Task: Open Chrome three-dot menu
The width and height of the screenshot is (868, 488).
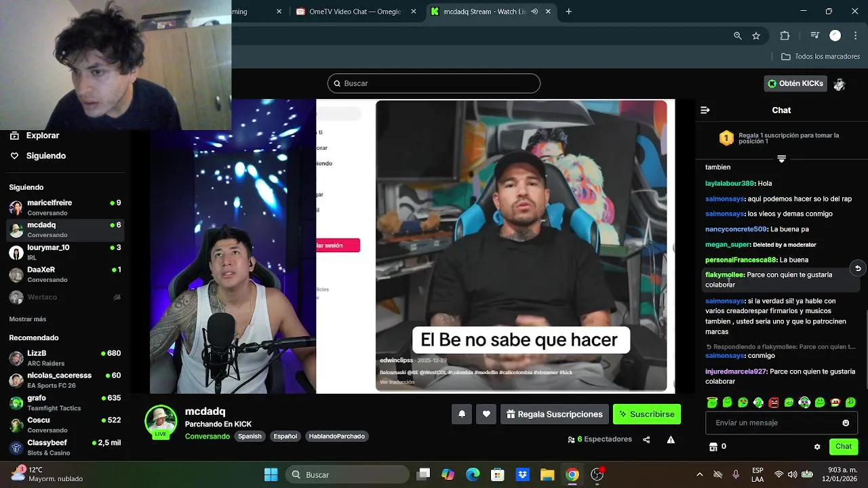Action: pos(855,36)
